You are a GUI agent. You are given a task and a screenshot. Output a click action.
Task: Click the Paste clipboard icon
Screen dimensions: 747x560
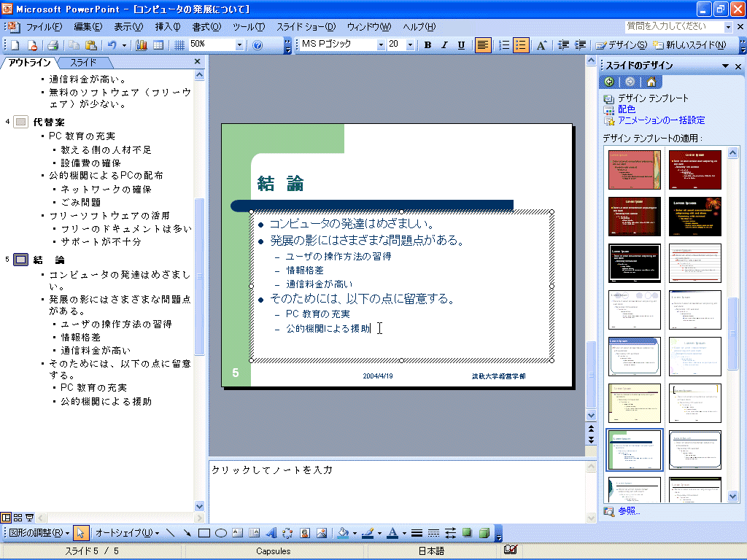tap(90, 45)
